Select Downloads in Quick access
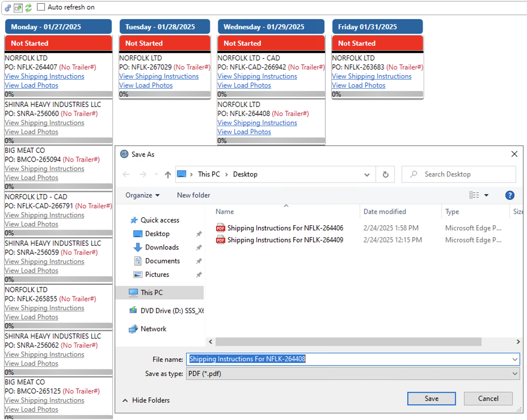 [162, 247]
